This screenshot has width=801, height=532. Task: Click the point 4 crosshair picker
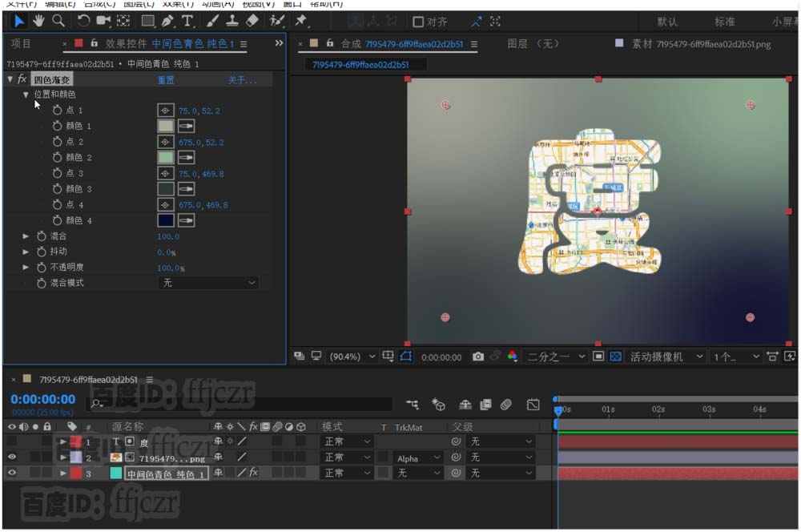[165, 205]
